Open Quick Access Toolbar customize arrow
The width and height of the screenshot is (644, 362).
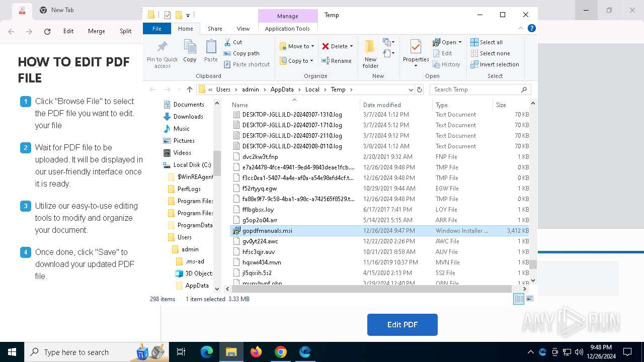click(188, 15)
